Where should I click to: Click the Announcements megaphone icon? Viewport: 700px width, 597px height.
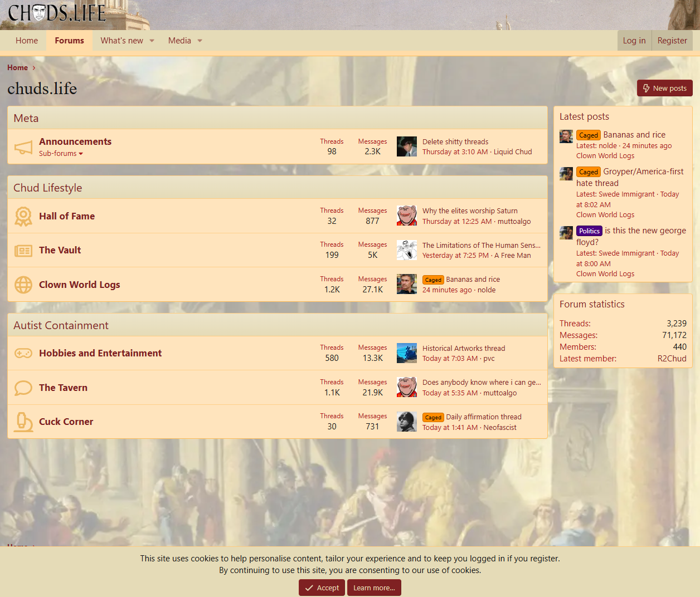pyautogui.click(x=23, y=148)
